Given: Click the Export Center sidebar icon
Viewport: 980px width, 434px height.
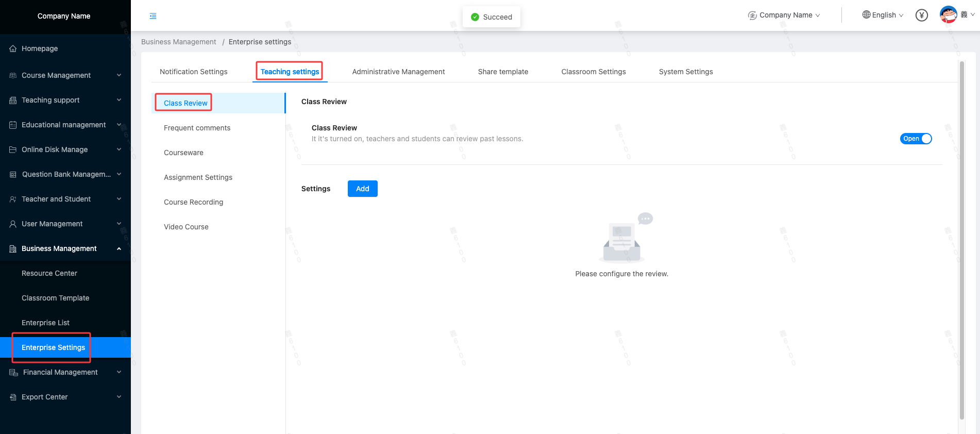Looking at the screenshot, I should [x=13, y=397].
